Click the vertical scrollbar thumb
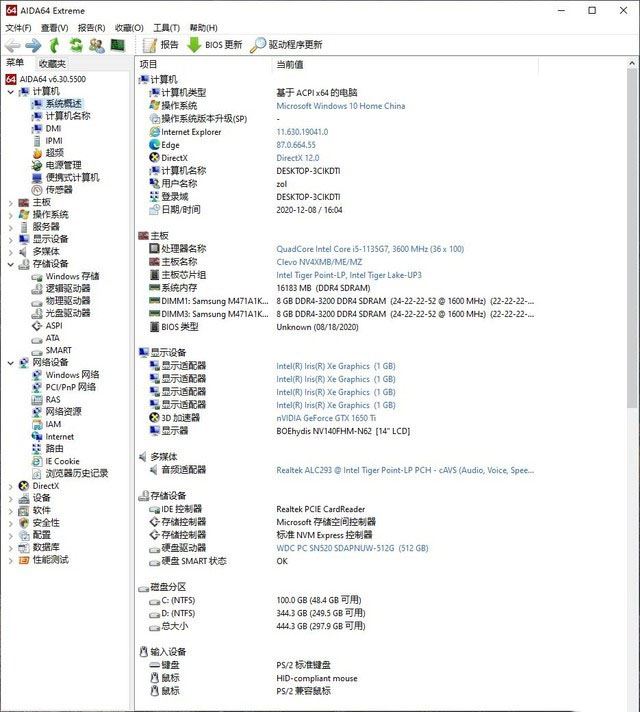640x712 pixels. (632, 238)
